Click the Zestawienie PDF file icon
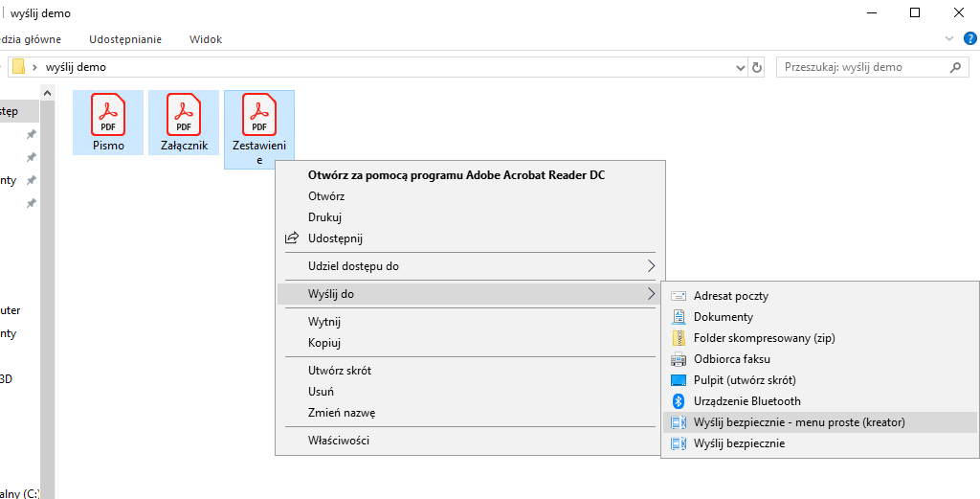The image size is (980, 499). 258,114
